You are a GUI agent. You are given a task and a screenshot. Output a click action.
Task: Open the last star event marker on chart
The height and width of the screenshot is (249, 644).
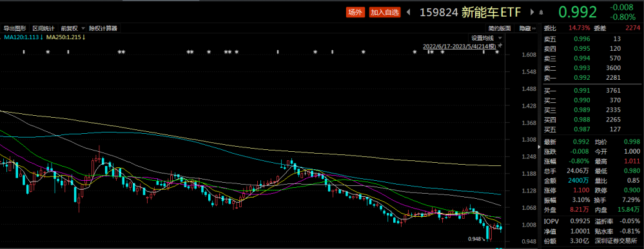point(497,52)
